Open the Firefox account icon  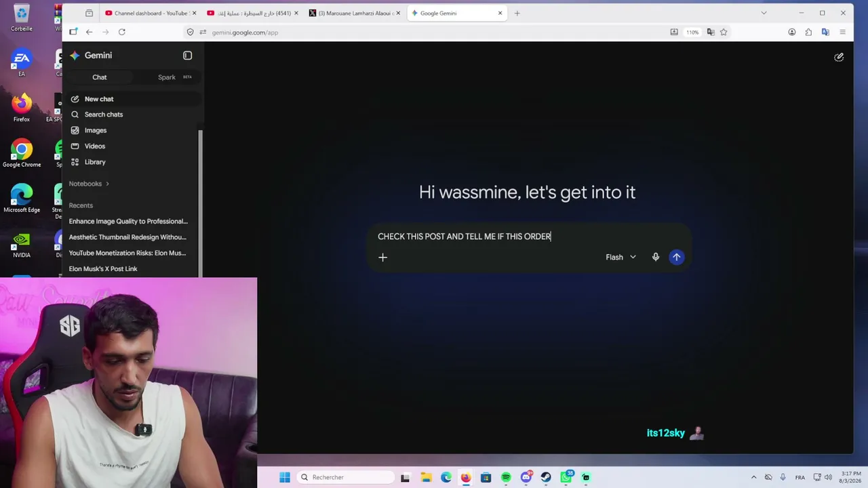[791, 32]
